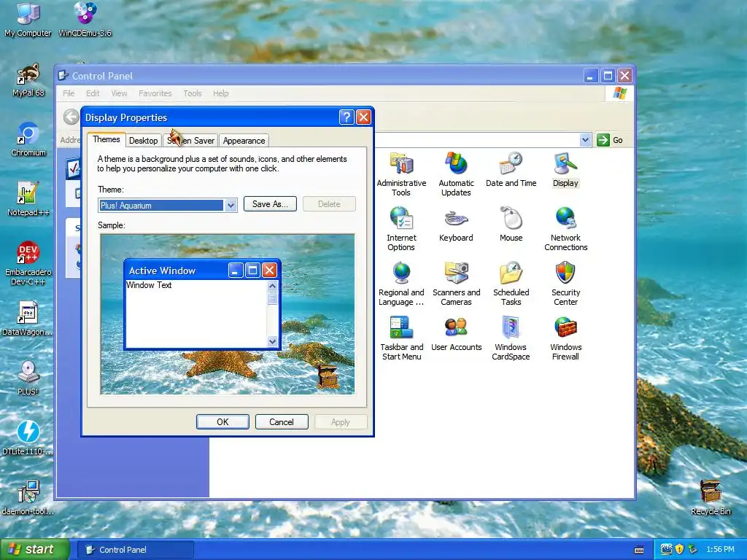Select the Embarcadero Dev-C++ desktop shortcut
747x560 pixels.
pyautogui.click(x=28, y=263)
